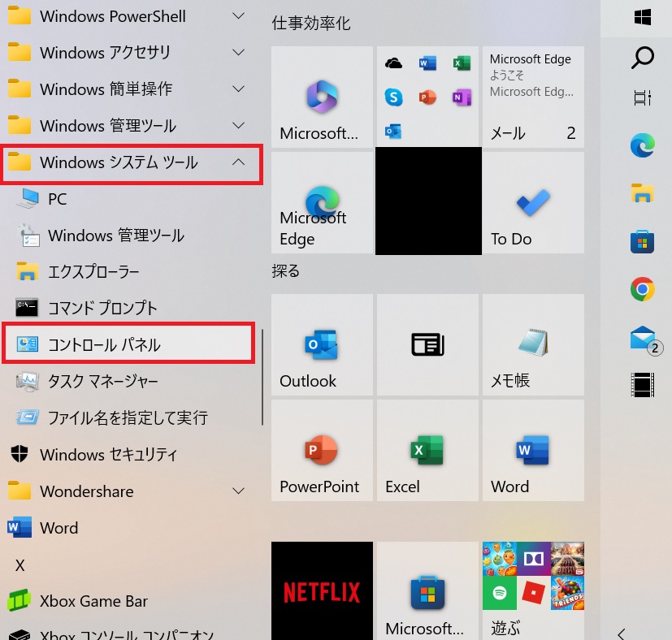
Task: Open small PowerPoint icon in Office tile group
Action: (x=427, y=97)
